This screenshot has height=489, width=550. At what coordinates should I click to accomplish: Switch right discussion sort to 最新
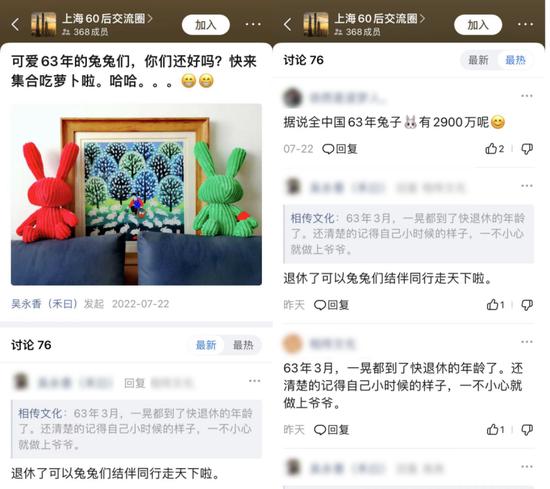click(478, 60)
